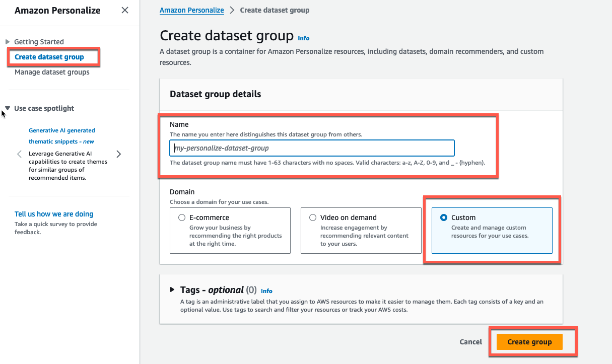Click the Create group button
Viewport: 612px width, 364px height.
[529, 342]
